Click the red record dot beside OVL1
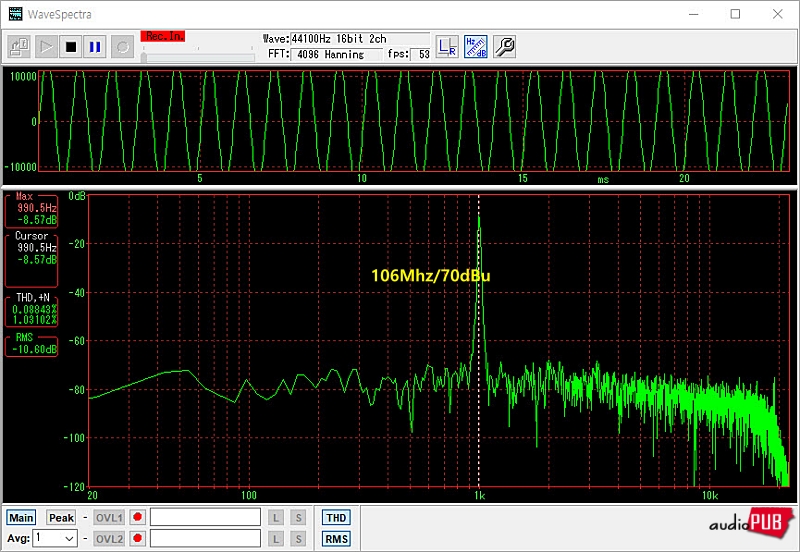Image resolution: width=800 pixels, height=552 pixels. (x=138, y=518)
